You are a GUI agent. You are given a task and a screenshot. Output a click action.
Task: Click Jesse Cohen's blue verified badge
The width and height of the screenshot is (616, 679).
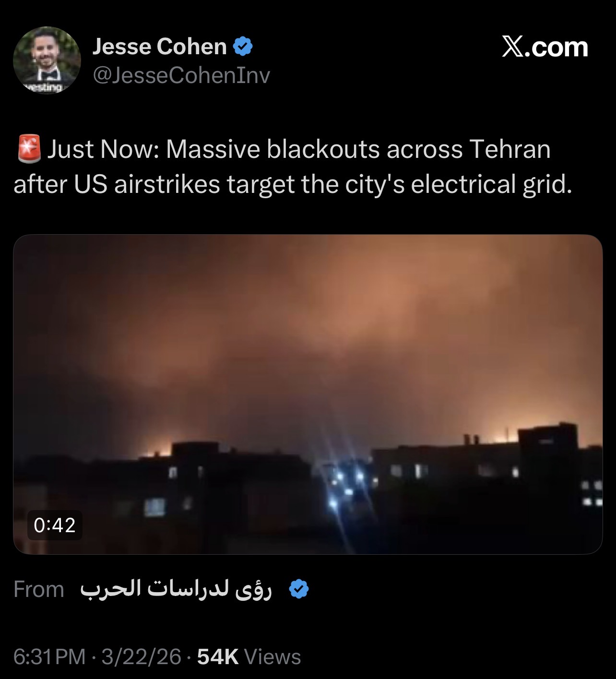243,47
